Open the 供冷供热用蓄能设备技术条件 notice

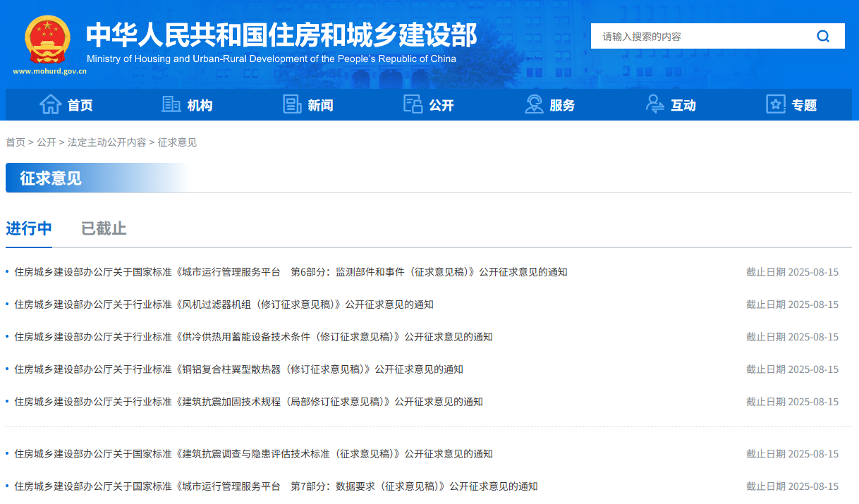pyautogui.click(x=253, y=337)
